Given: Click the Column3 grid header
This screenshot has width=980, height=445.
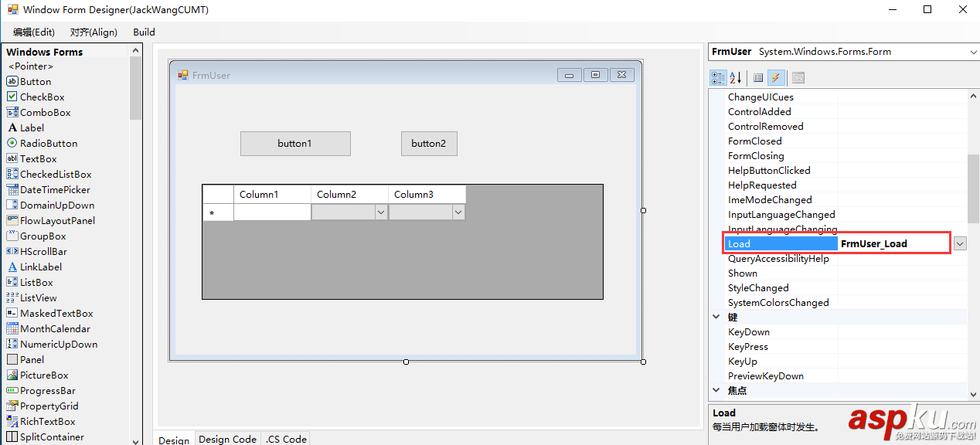Looking at the screenshot, I should (x=427, y=194).
